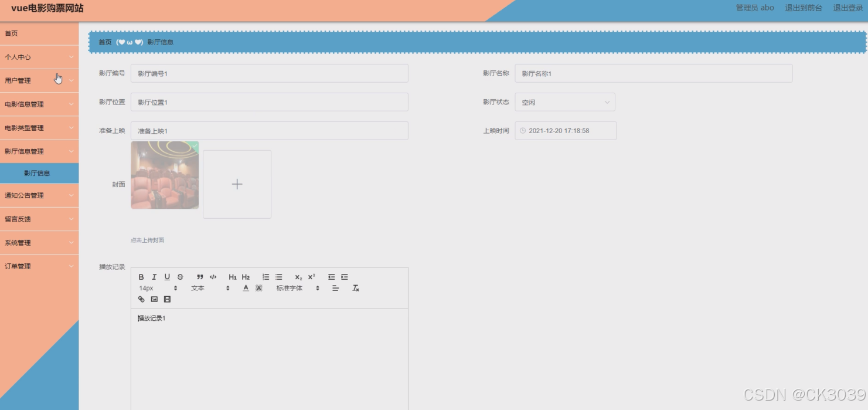Click 退出到前台 in the header

pyautogui.click(x=804, y=8)
